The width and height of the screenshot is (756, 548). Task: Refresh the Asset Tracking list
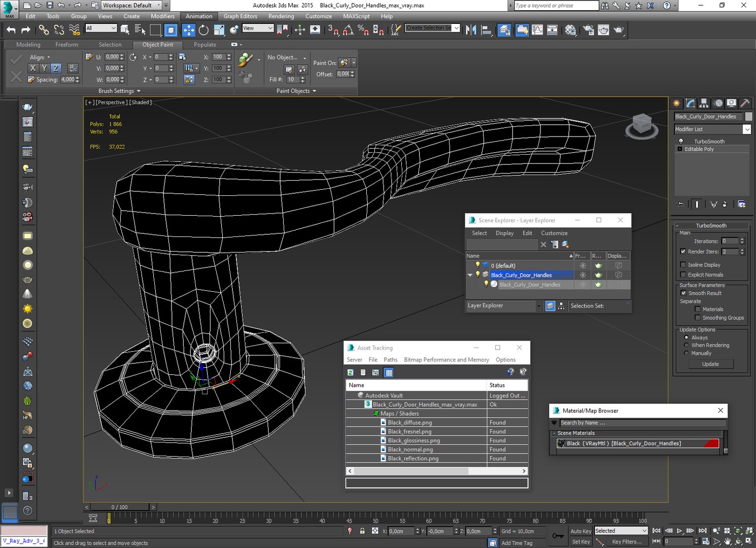[x=350, y=372]
